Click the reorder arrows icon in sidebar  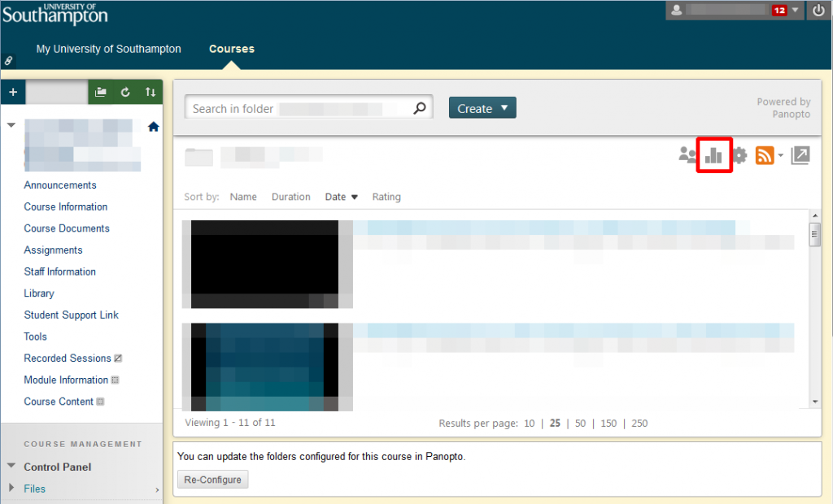[150, 92]
